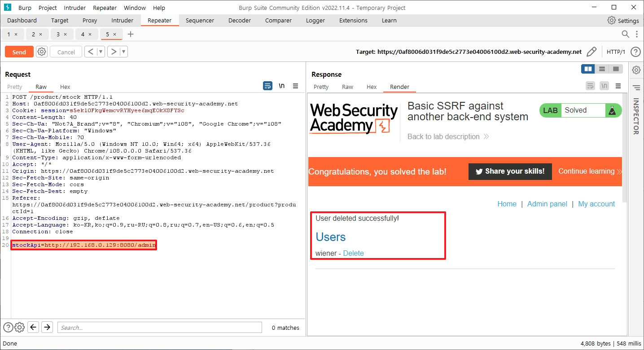Click the Inspector collapse lines icon
This screenshot has height=350, width=644.
tap(636, 87)
